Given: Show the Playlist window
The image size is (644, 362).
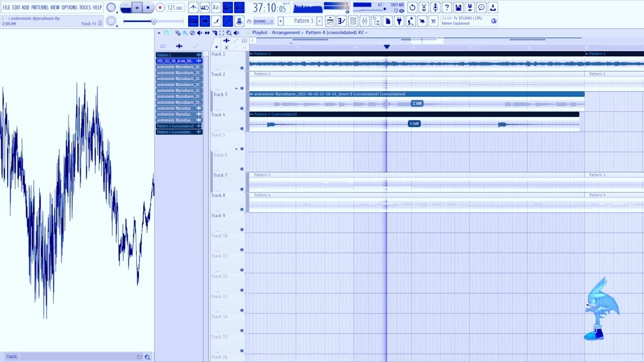Looking at the screenshot, I should pos(330,21).
